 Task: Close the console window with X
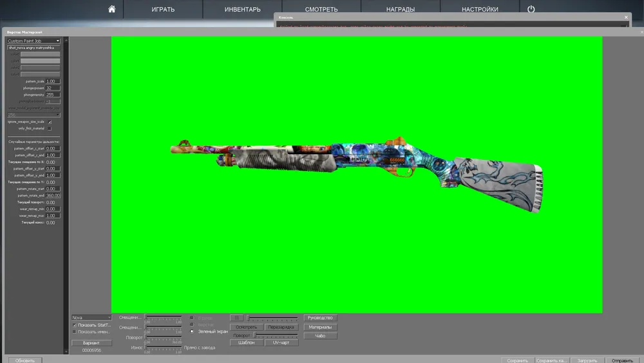[625, 17]
